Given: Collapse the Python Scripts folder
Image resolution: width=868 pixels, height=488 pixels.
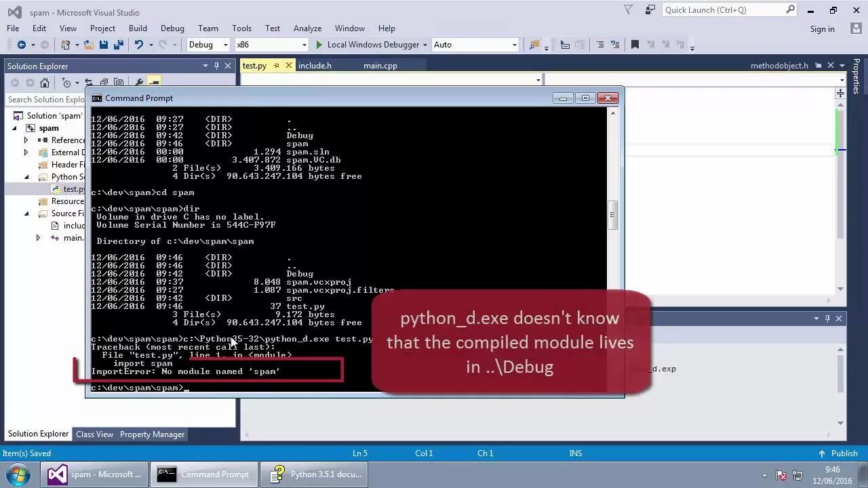Looking at the screenshot, I should [x=26, y=177].
